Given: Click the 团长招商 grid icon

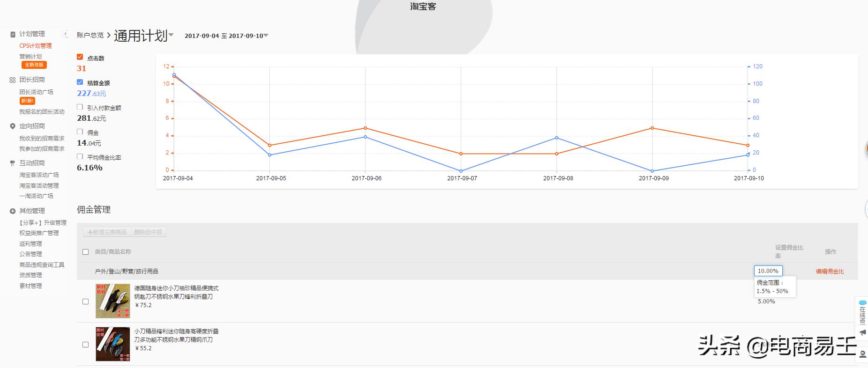Looking at the screenshot, I should (x=13, y=80).
